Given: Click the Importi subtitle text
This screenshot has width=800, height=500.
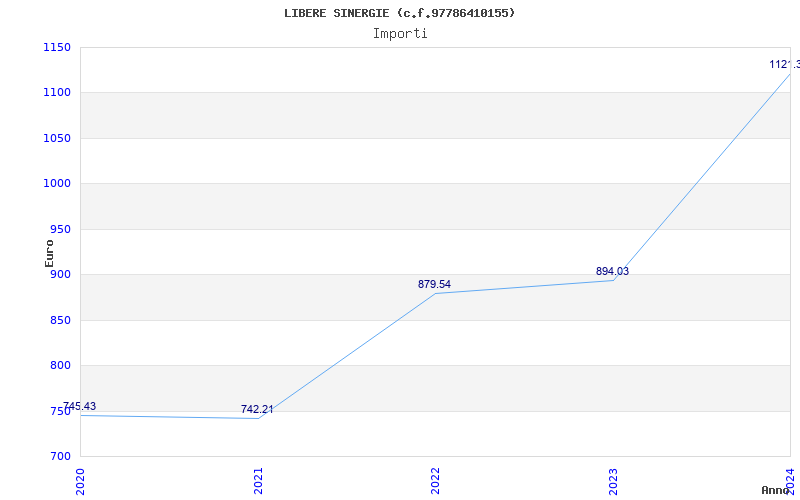Looking at the screenshot, I should point(400,33).
